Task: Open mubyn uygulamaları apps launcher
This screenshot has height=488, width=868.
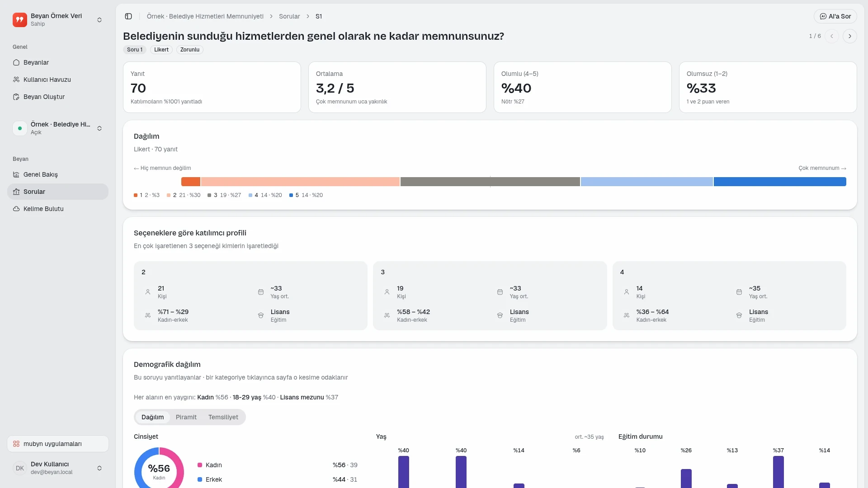Action: coord(58,444)
